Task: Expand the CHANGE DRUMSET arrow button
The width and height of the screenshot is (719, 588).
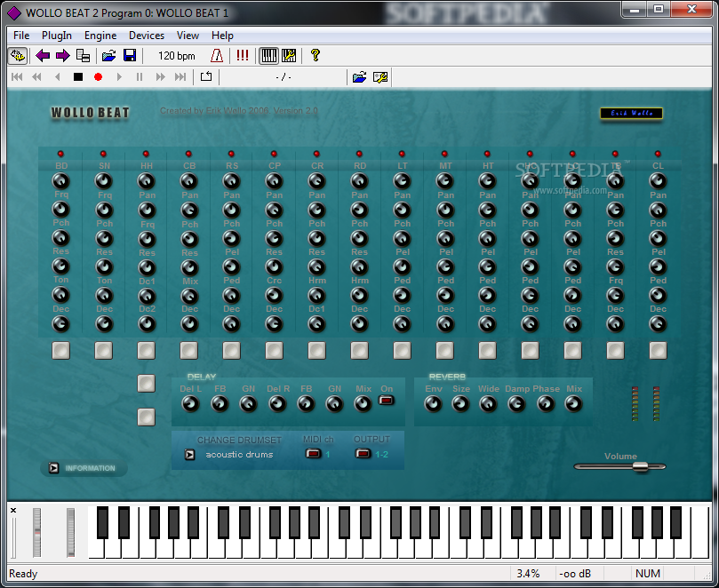Action: click(x=190, y=455)
